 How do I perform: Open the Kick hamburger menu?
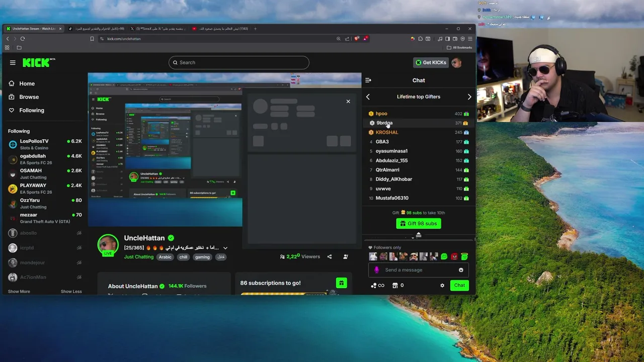click(13, 62)
